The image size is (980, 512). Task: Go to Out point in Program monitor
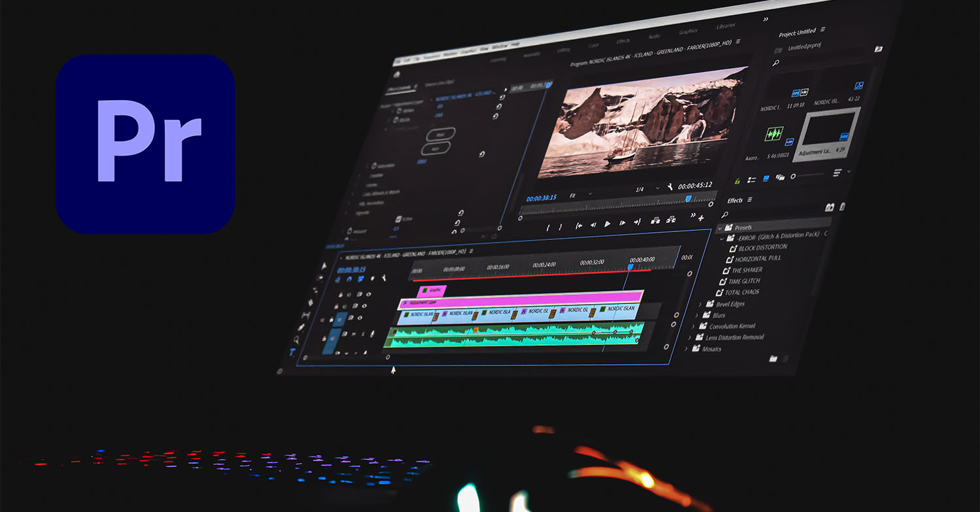click(637, 222)
